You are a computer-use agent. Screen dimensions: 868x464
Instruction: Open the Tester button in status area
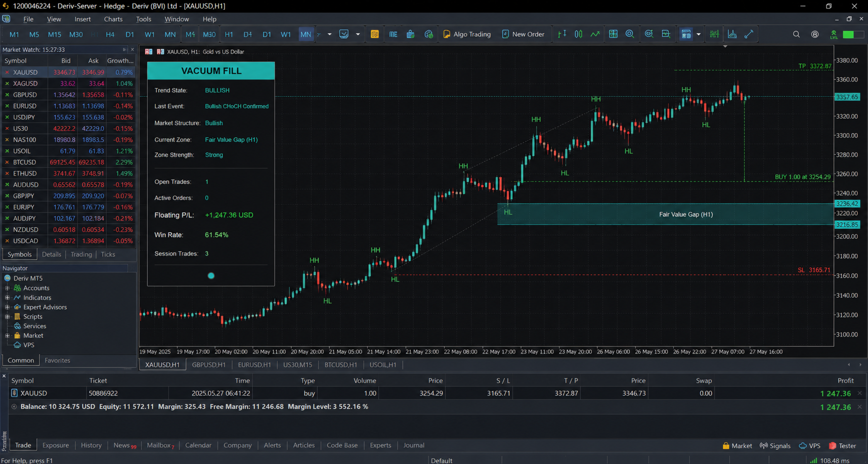[x=843, y=446]
